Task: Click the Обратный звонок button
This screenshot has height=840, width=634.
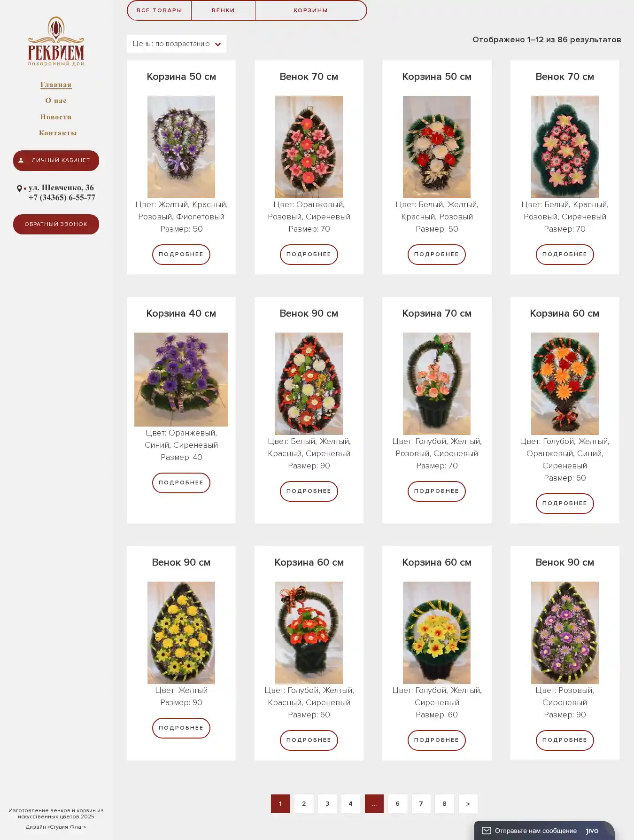Action: 56,224
